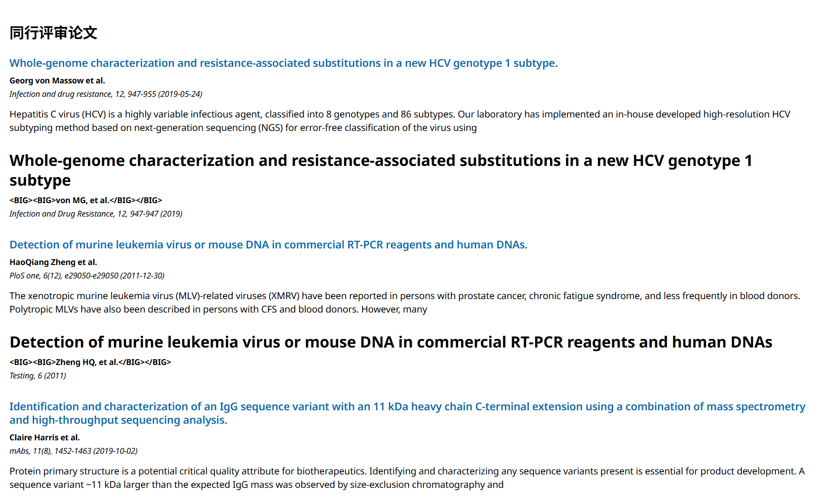Click the xenotropic murine leukemia abstract paragraph
The image size is (836, 504).
tap(404, 303)
